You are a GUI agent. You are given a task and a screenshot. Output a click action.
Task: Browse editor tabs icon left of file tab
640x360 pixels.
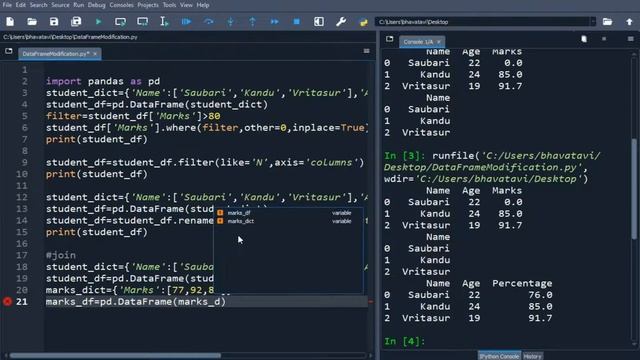[9, 51]
